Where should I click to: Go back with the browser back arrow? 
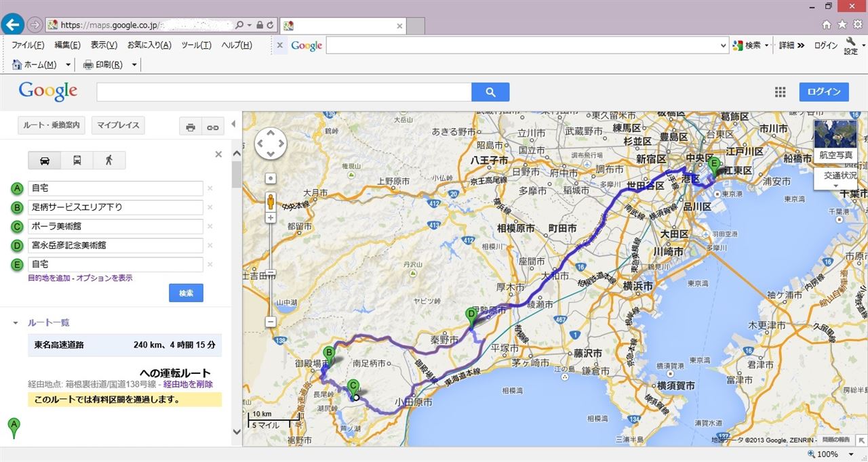coord(14,25)
